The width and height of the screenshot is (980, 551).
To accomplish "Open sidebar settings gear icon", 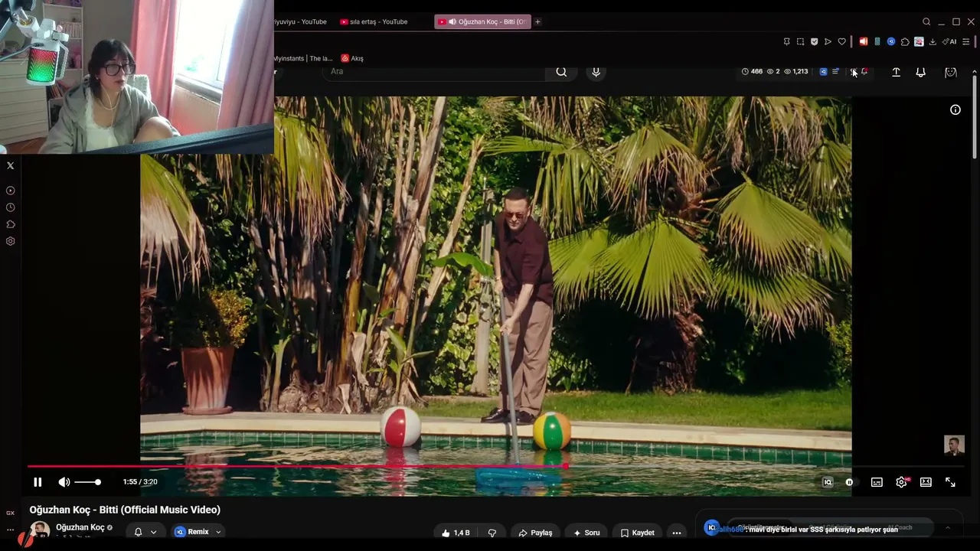I will [x=10, y=241].
